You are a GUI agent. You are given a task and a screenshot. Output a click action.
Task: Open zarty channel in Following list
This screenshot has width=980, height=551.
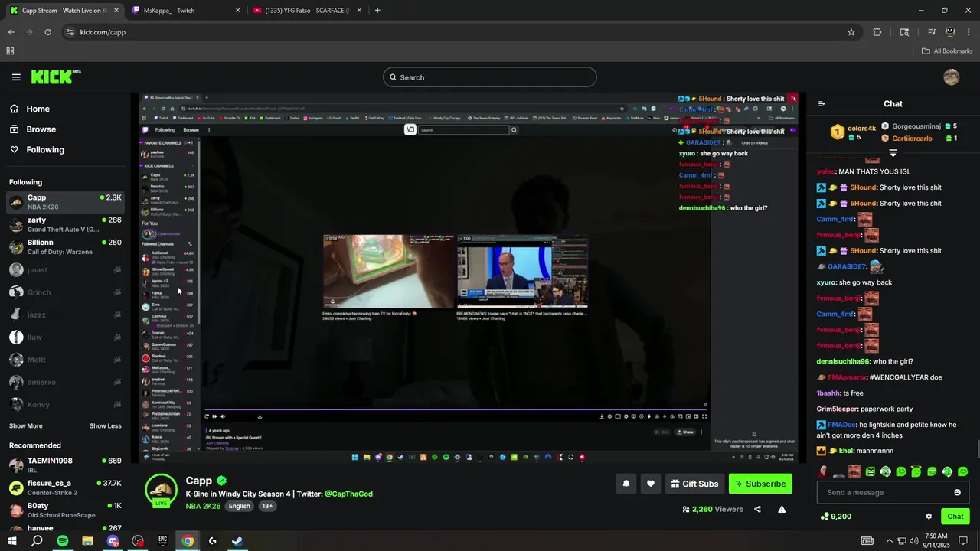[x=65, y=224]
